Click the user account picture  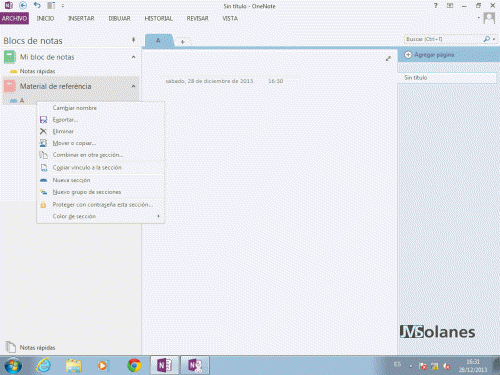coord(489,18)
